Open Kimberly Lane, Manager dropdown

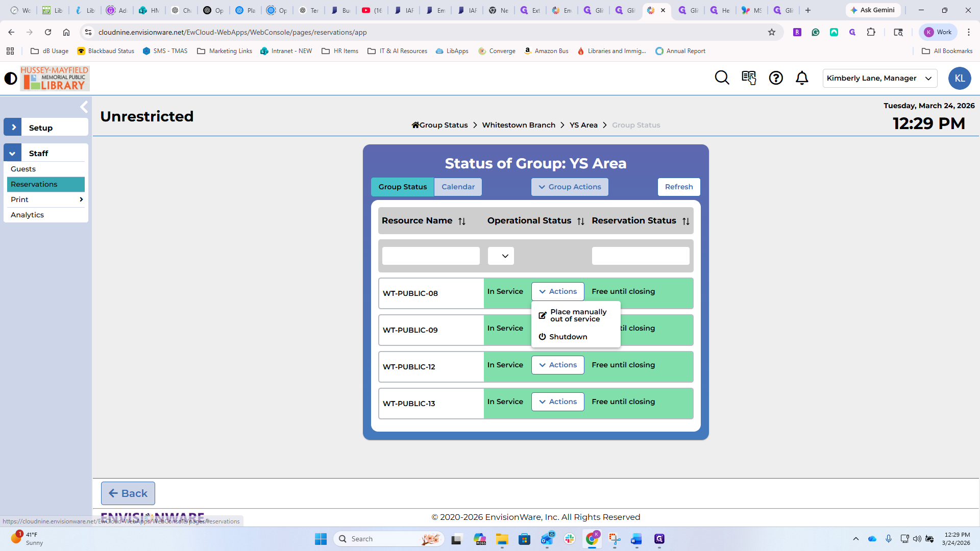(879, 79)
